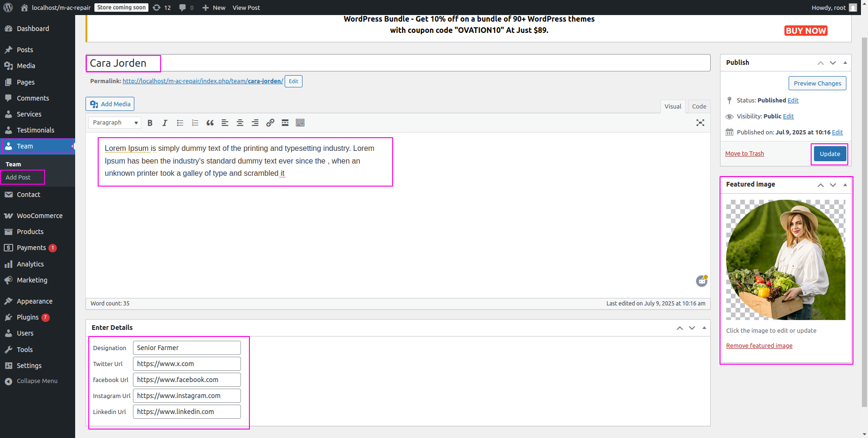
Task: Toggle the editor toolbar (kitchen sink)
Action: (x=300, y=123)
